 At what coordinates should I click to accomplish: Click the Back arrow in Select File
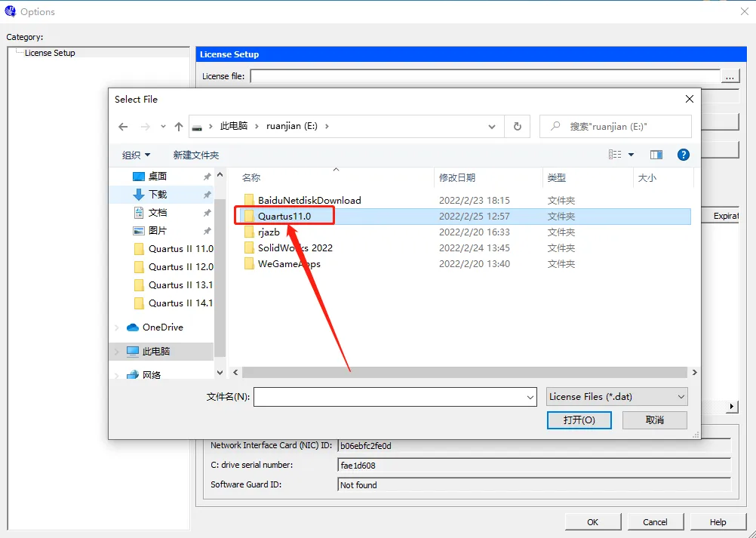click(x=124, y=127)
